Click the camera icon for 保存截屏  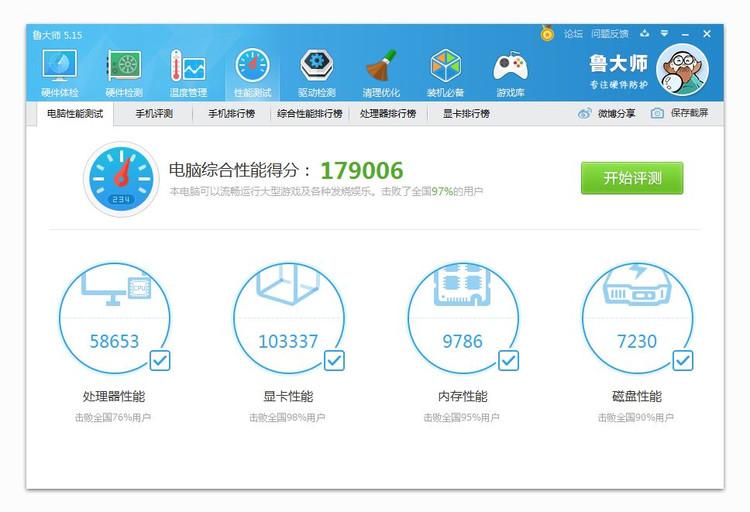(657, 113)
